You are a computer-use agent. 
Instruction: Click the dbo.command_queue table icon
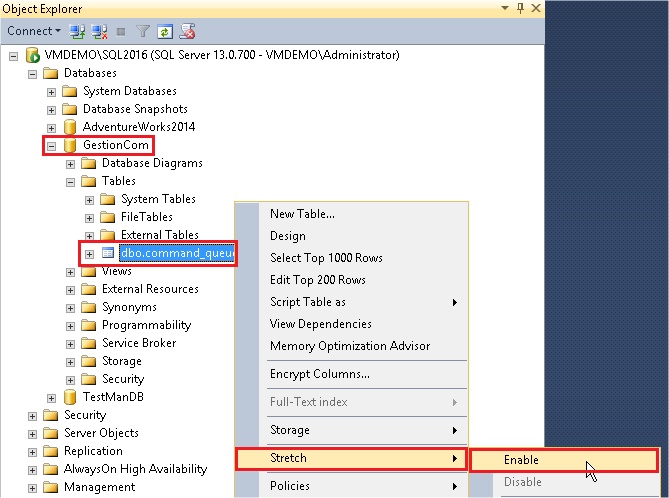click(108, 253)
